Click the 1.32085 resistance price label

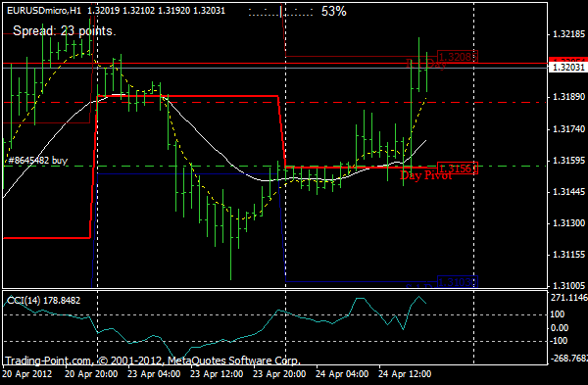(x=458, y=57)
